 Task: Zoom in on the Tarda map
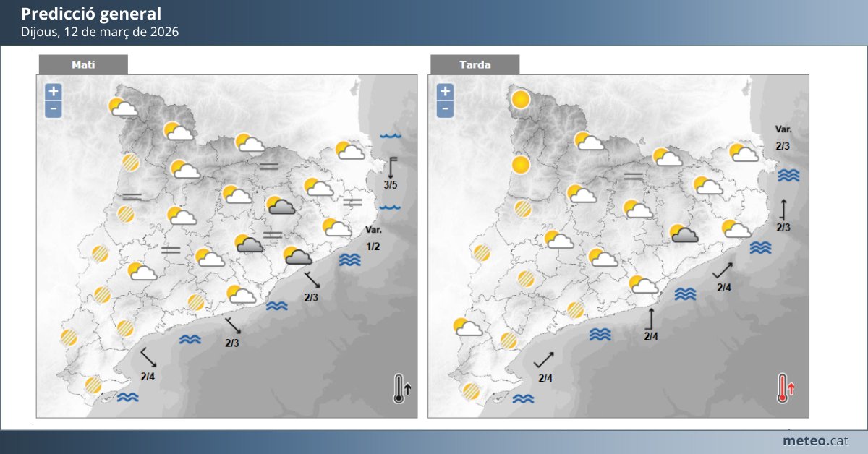click(x=445, y=92)
